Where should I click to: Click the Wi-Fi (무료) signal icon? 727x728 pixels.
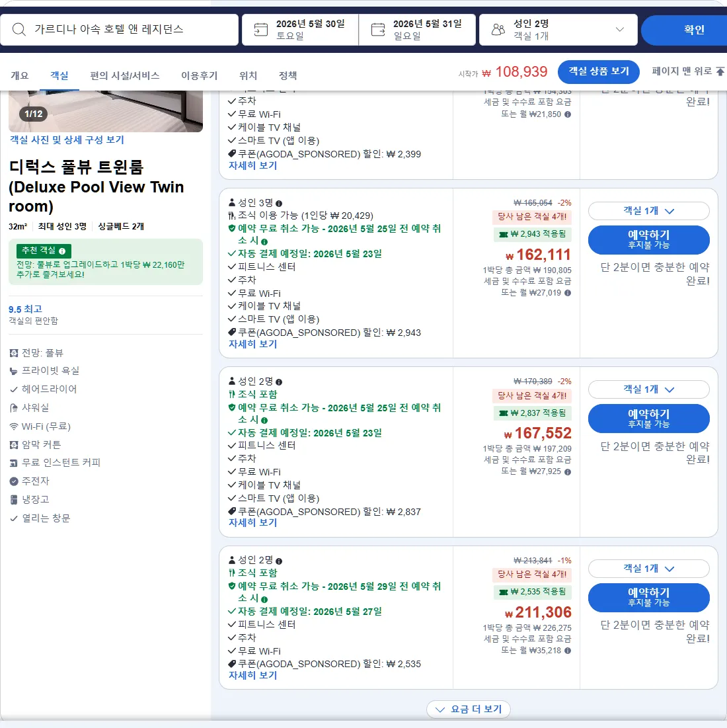14,426
